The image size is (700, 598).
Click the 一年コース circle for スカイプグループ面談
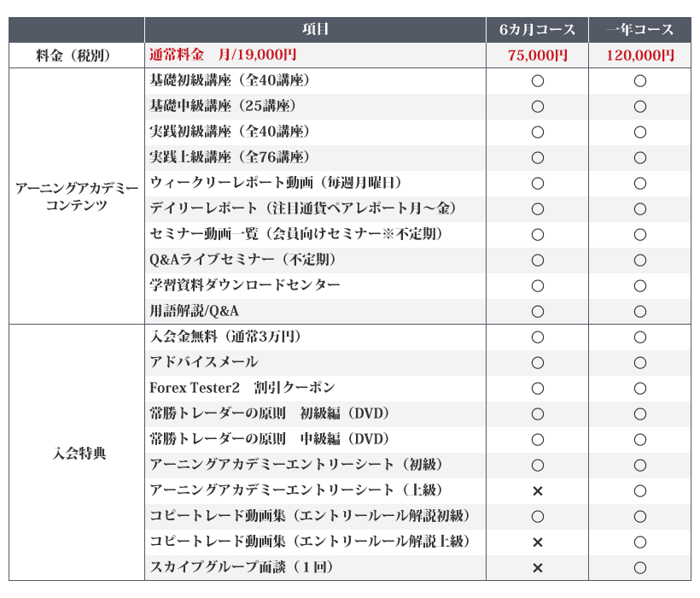(x=639, y=568)
